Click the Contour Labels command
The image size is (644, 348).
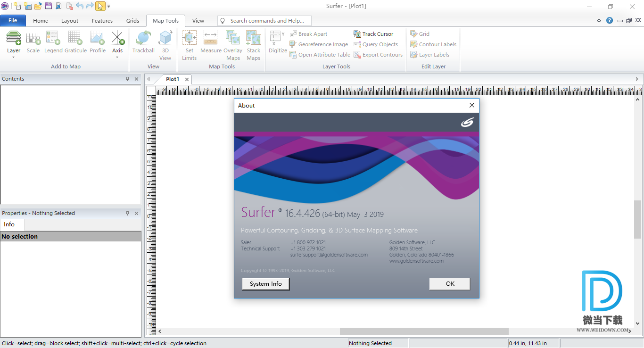pyautogui.click(x=433, y=44)
